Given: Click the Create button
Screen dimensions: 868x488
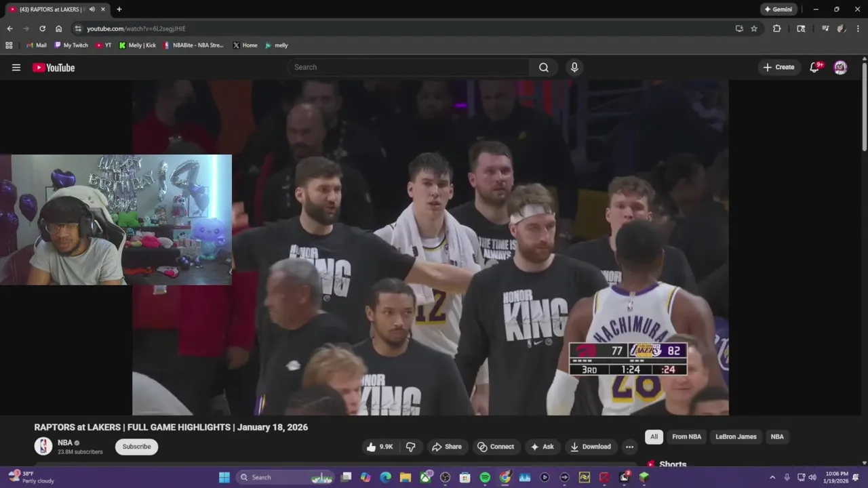Looking at the screenshot, I should [778, 67].
